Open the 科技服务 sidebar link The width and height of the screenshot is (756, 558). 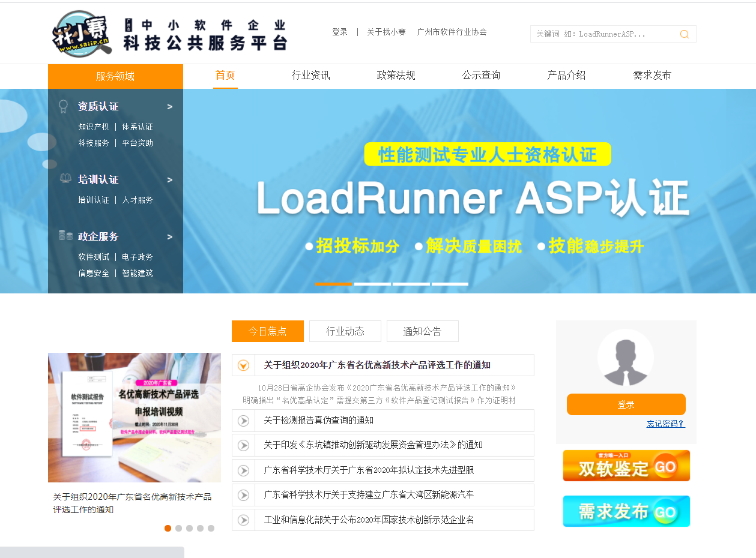coord(94,143)
